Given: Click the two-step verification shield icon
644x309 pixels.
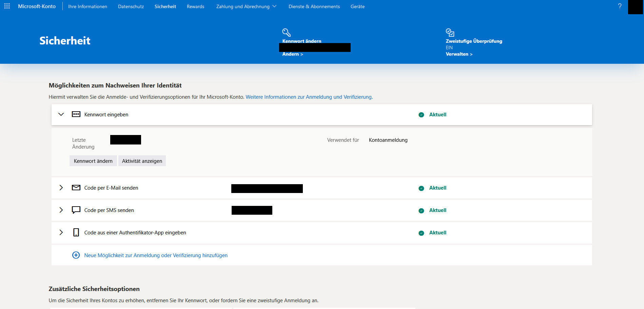Looking at the screenshot, I should [x=450, y=32].
